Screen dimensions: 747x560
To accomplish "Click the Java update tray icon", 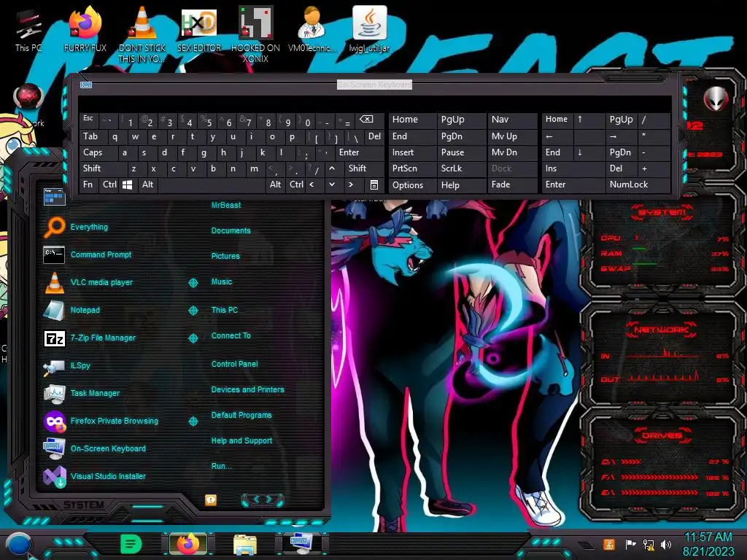I will tap(608, 544).
